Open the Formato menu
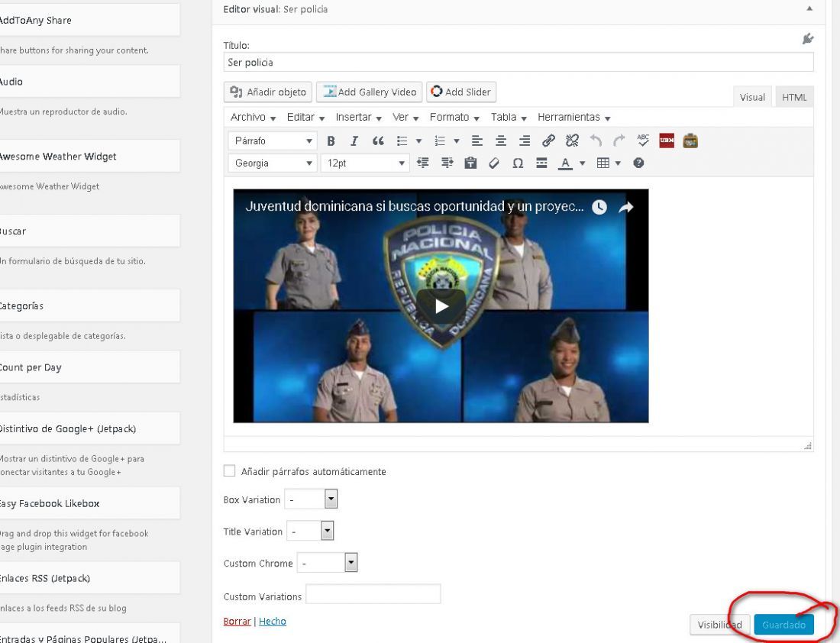Viewport: 840px width, 643px height. click(x=454, y=117)
